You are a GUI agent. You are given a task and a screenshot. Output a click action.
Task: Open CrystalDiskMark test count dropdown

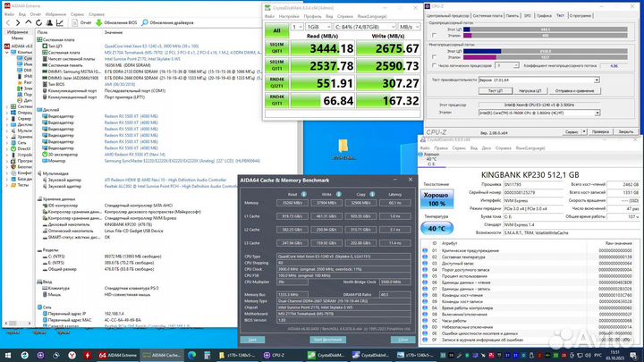pyautogui.click(x=297, y=27)
